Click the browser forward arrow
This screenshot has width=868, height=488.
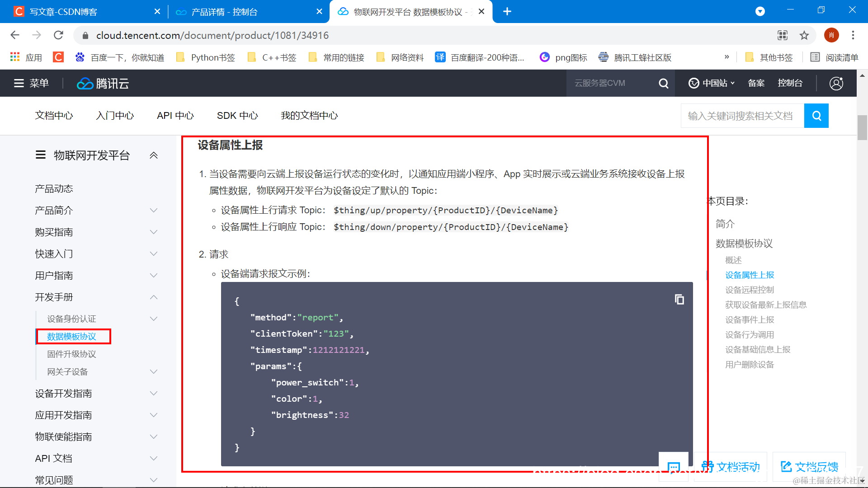pyautogui.click(x=37, y=35)
